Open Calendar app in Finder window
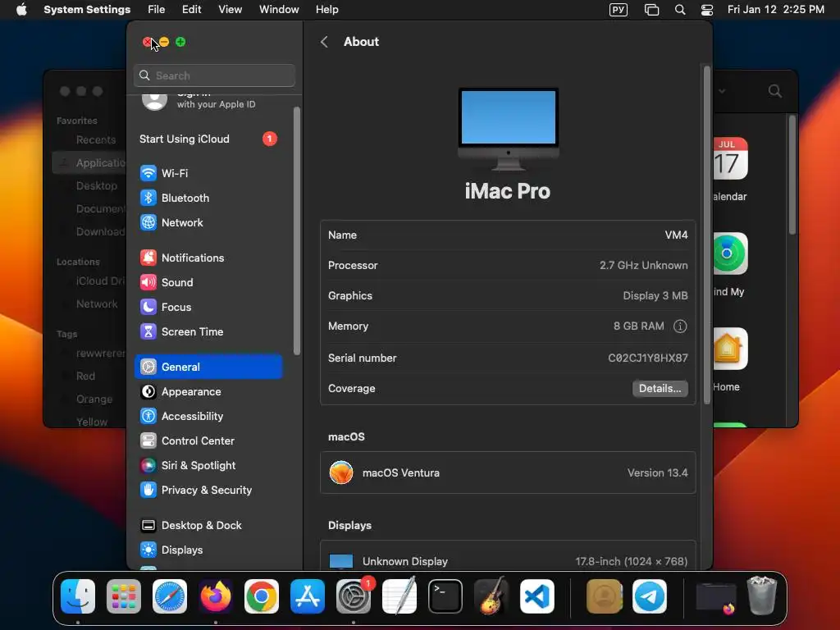 [x=729, y=169]
